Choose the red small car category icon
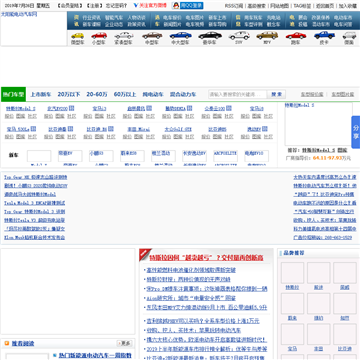 click(99, 35)
